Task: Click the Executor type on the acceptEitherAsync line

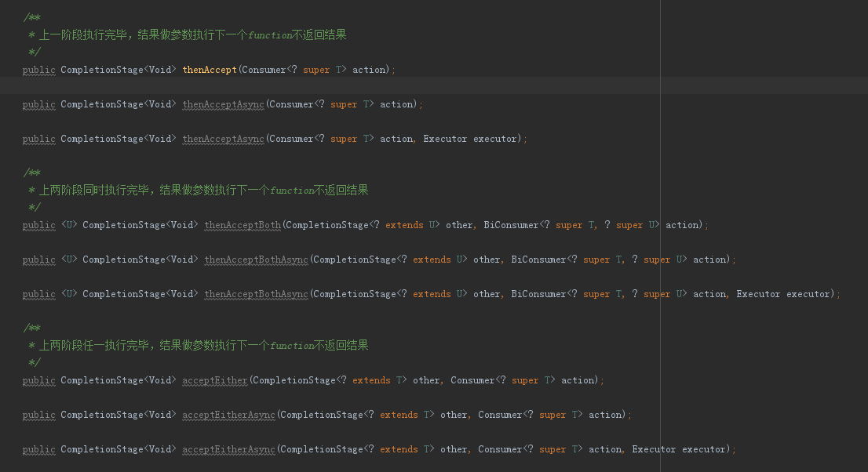Action: (654, 449)
